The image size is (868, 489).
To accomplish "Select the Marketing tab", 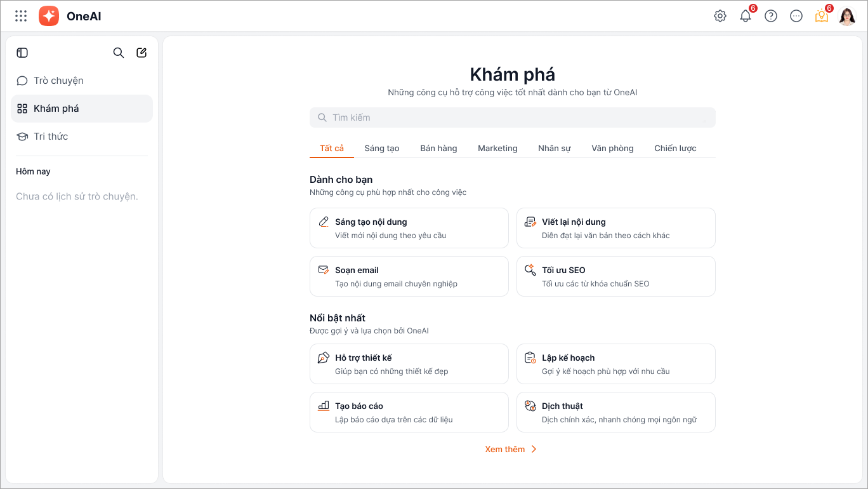I will pyautogui.click(x=497, y=148).
